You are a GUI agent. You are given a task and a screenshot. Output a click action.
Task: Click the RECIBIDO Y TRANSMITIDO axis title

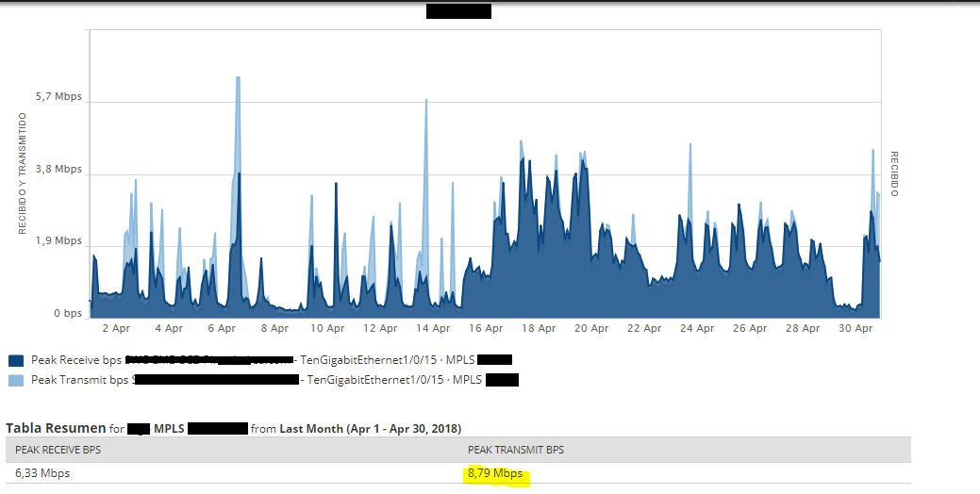[x=23, y=173]
